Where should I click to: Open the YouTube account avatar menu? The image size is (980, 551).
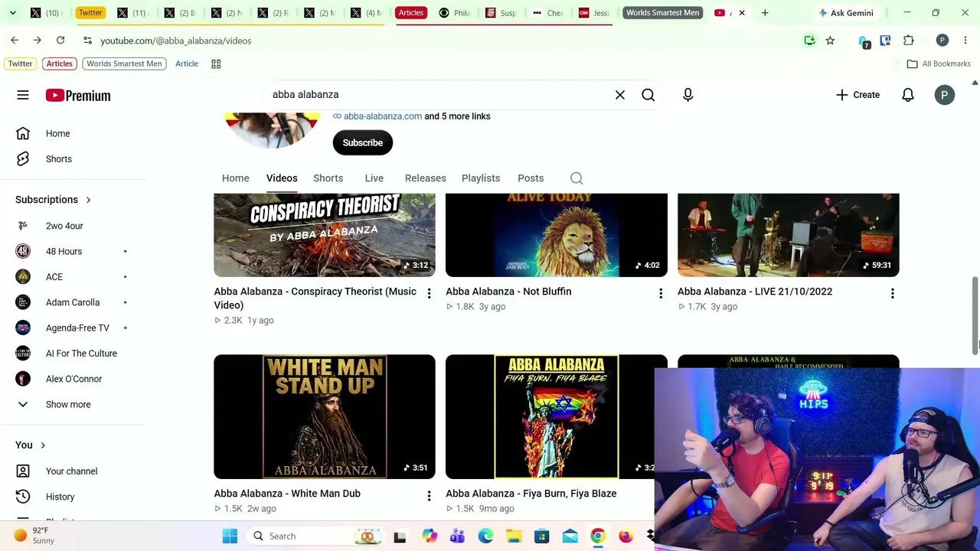click(x=945, y=95)
